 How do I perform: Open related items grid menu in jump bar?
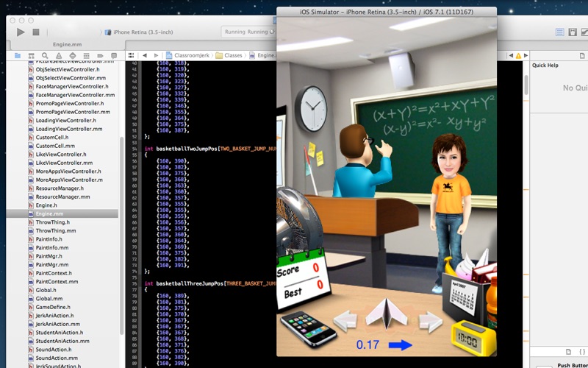[x=131, y=55]
